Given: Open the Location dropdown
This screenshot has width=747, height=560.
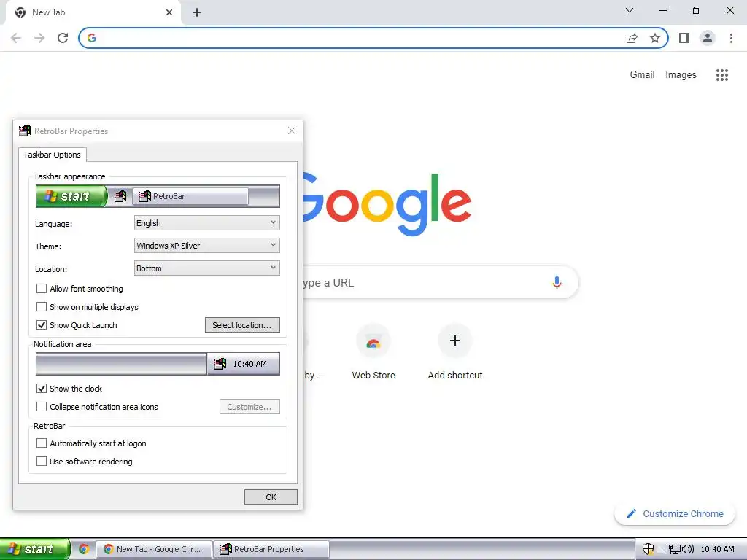Looking at the screenshot, I should (x=206, y=268).
